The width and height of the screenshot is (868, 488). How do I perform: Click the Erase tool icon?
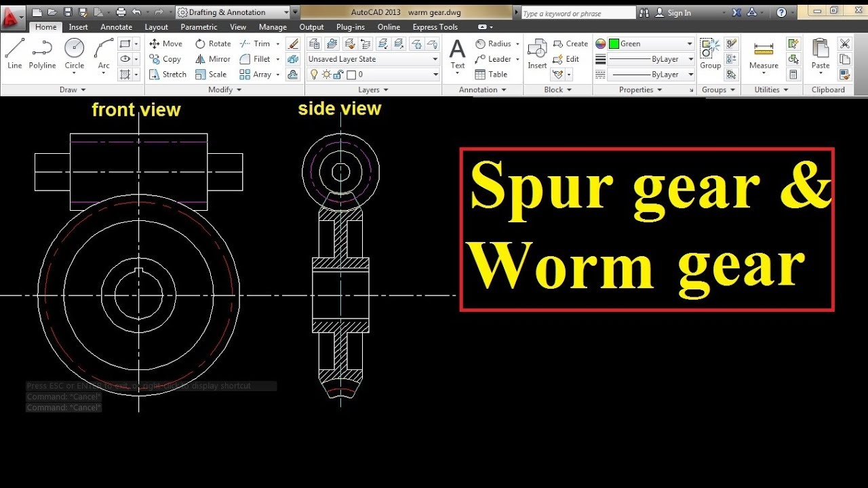pos(293,43)
